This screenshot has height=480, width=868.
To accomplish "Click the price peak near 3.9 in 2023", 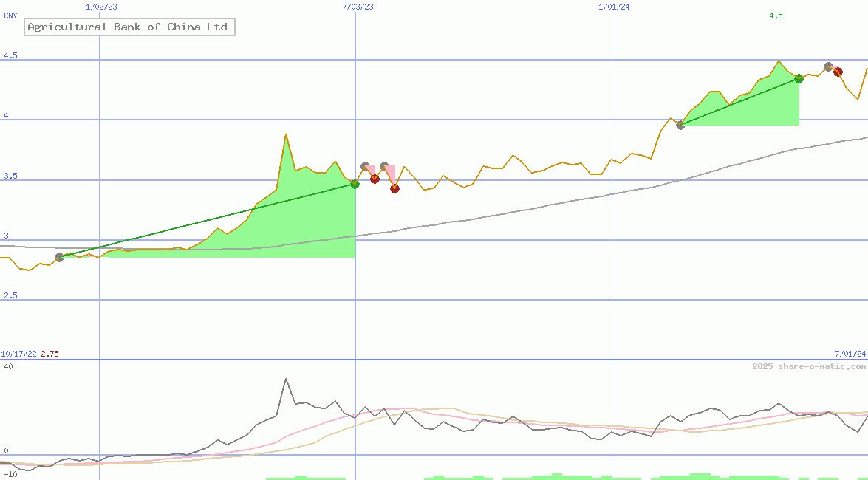I will pyautogui.click(x=285, y=134).
